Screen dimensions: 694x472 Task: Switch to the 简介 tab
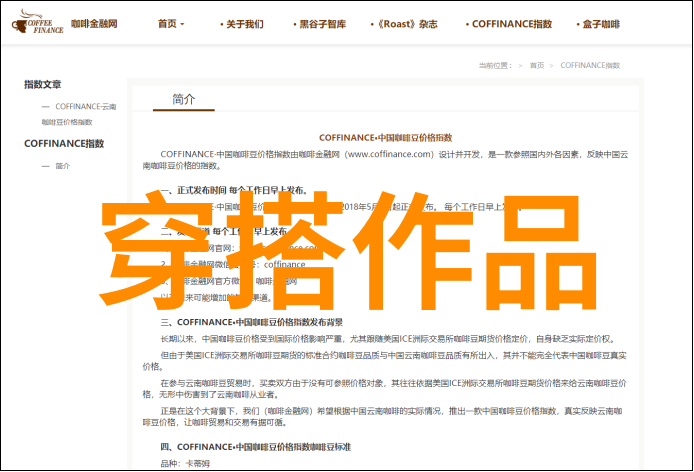[184, 100]
